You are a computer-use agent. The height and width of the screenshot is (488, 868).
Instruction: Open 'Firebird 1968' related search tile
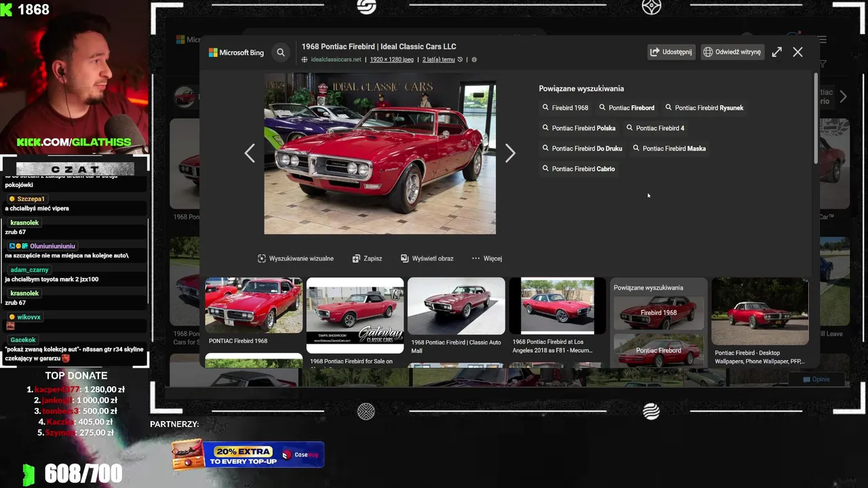pyautogui.click(x=658, y=313)
